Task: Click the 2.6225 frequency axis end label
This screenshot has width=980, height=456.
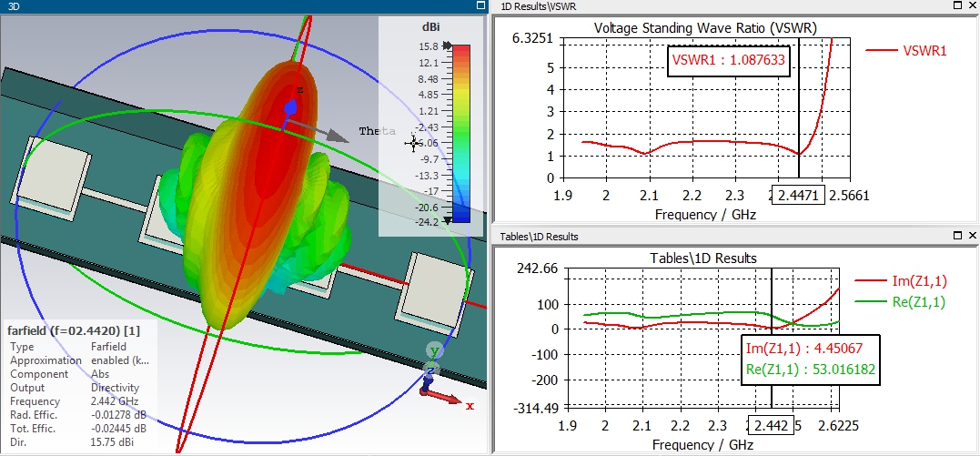Action: point(838,425)
